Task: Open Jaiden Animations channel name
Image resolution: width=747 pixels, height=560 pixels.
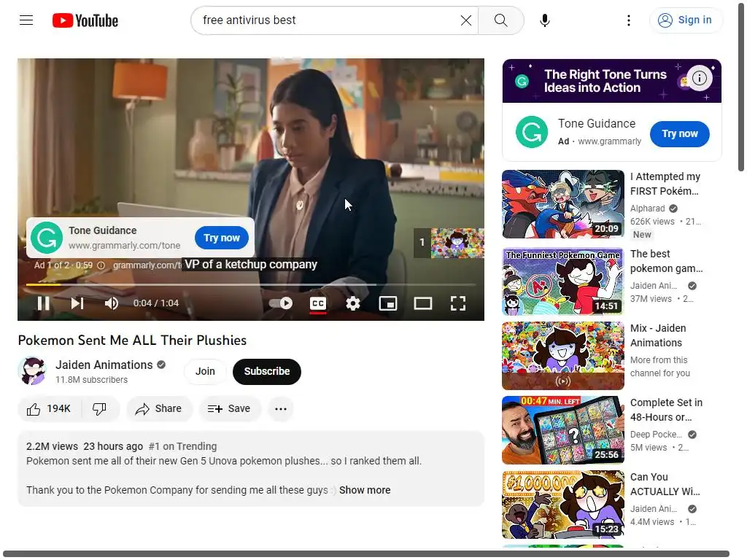Action: [x=104, y=365]
